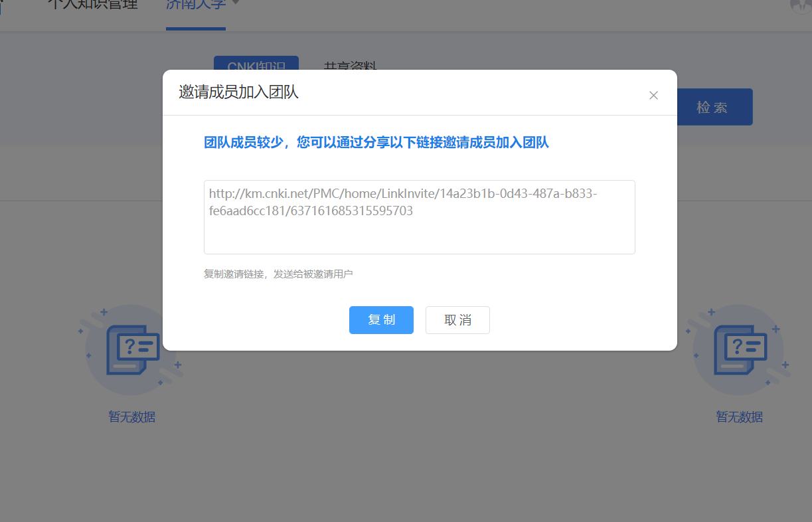Click the left 暂无数据 label

(132, 417)
